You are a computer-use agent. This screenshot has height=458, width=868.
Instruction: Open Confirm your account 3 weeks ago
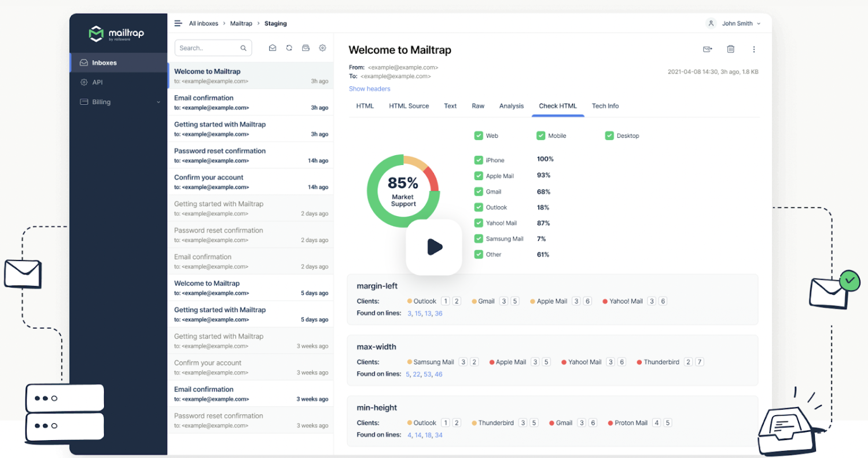(x=251, y=368)
